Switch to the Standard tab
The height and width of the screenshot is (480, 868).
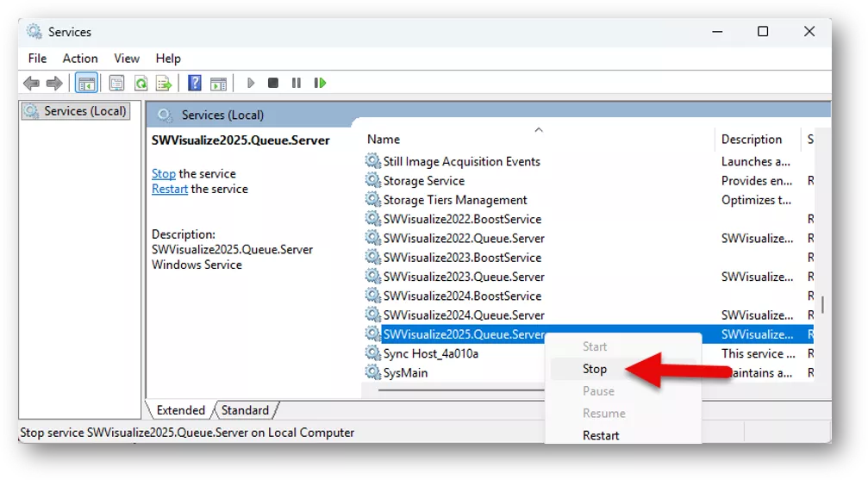[245, 410]
